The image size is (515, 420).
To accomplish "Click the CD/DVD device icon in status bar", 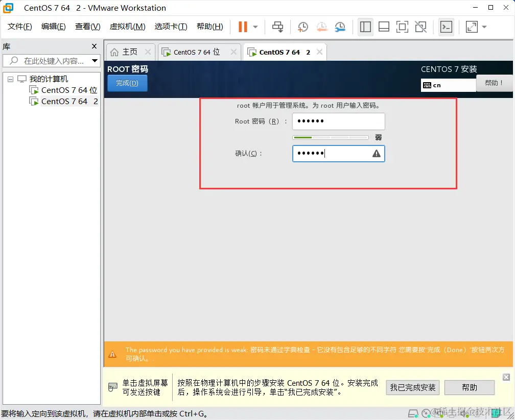I will coord(426,413).
